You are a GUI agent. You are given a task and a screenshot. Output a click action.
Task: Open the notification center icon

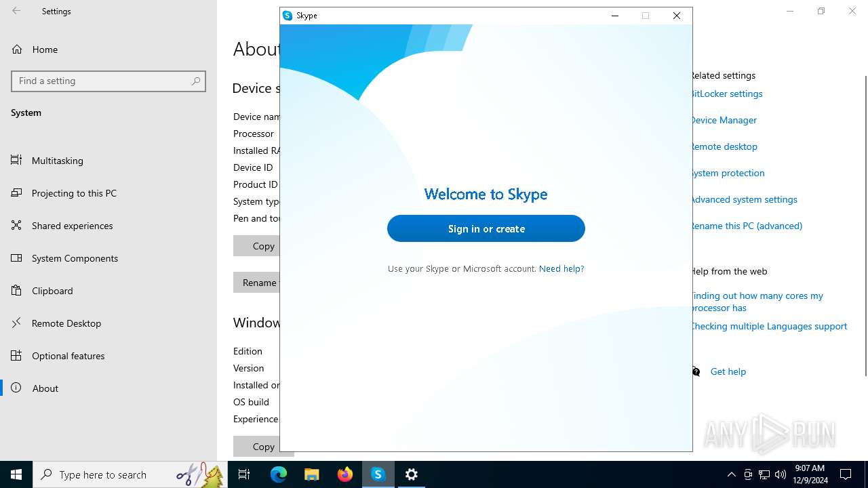pyautogui.click(x=846, y=474)
